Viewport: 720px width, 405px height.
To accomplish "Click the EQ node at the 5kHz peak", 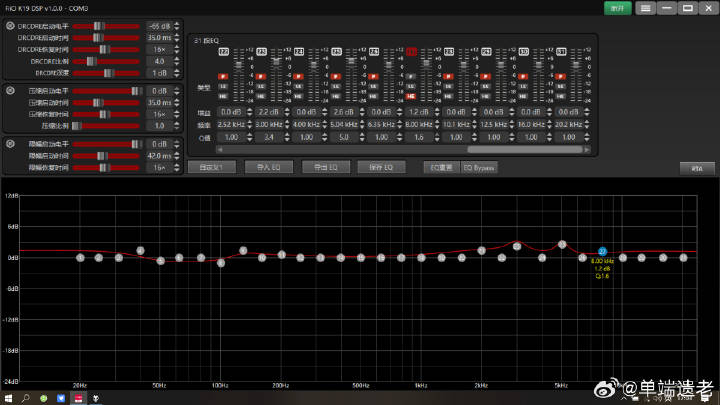I will point(562,244).
